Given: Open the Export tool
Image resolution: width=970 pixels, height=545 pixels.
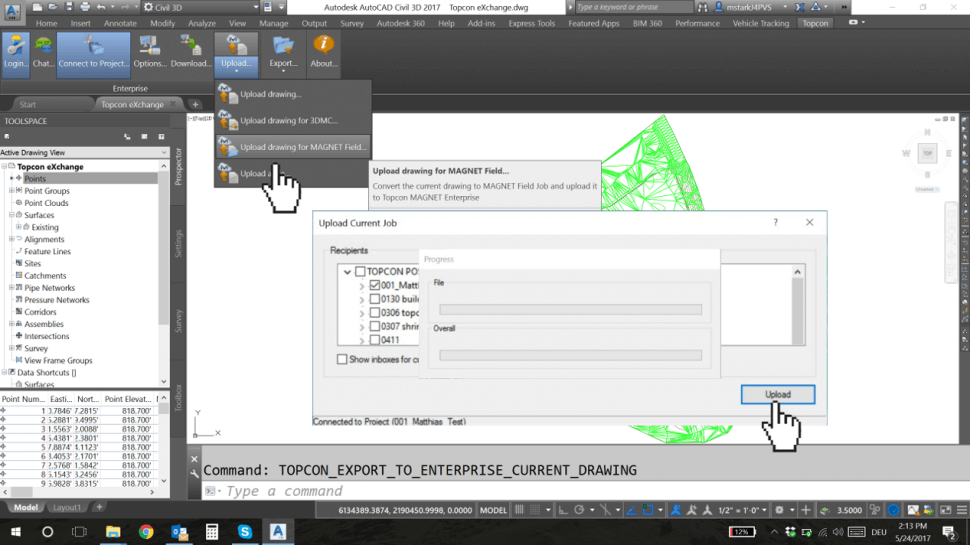Looking at the screenshot, I should click(x=283, y=52).
